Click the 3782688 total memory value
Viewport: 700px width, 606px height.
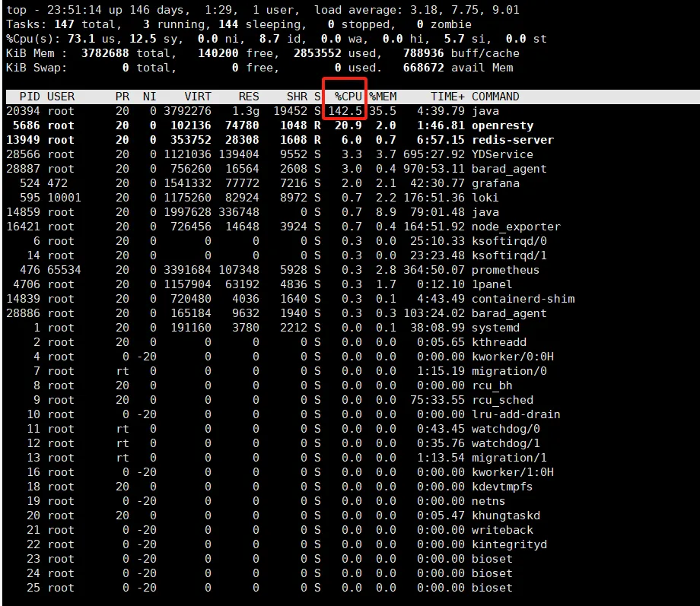[105, 53]
